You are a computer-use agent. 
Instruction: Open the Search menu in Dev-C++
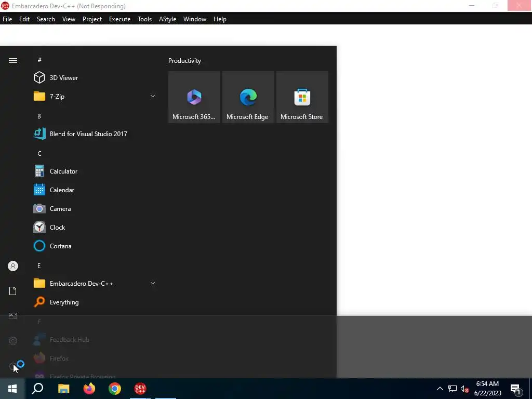(x=46, y=19)
